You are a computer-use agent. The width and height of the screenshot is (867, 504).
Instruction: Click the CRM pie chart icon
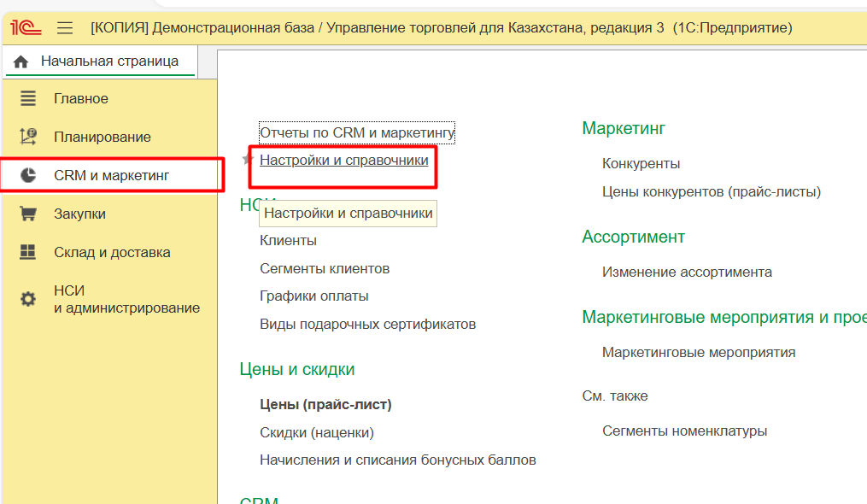pos(28,175)
